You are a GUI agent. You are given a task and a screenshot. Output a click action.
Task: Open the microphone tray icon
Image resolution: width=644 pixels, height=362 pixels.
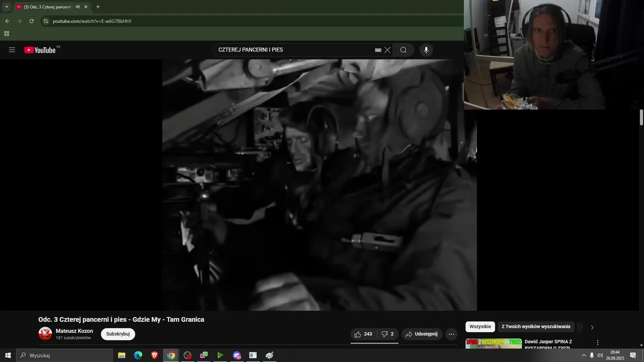[x=592, y=355]
